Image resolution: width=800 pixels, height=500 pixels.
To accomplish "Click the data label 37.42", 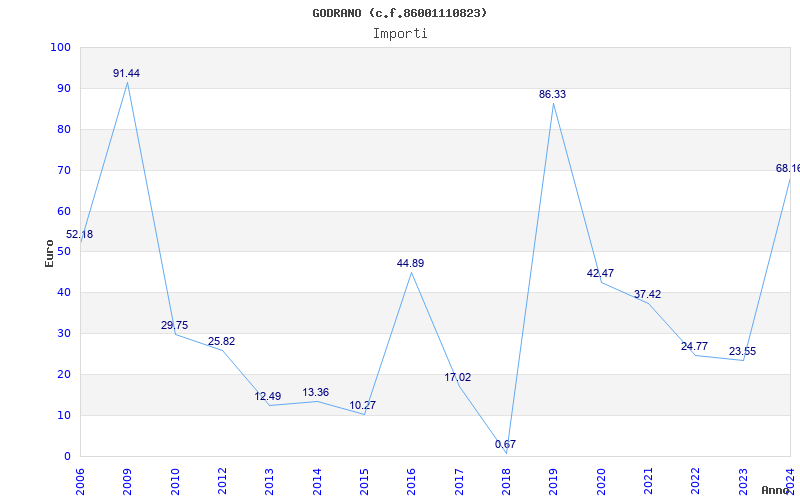I will [647, 294].
